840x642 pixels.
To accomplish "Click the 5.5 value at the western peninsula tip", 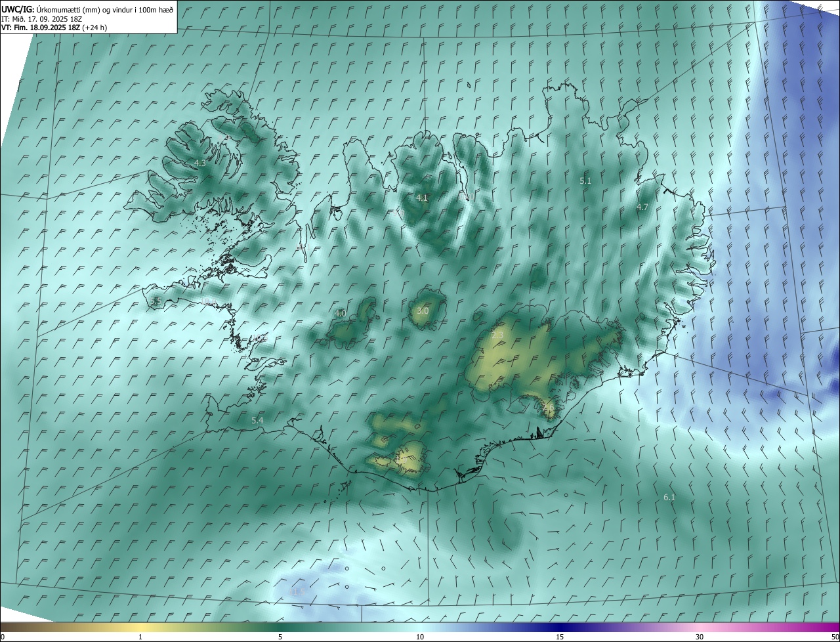I will coord(156,301).
